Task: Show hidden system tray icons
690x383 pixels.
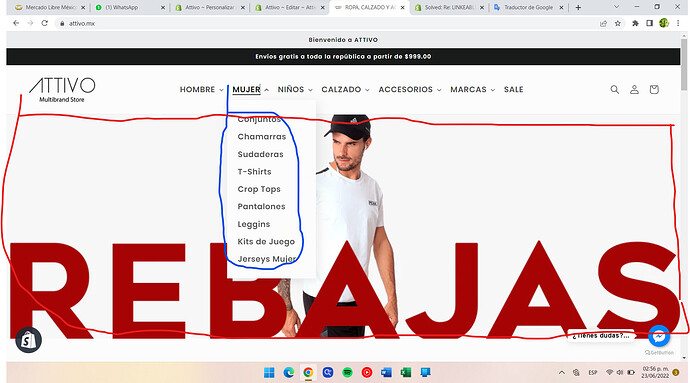Action: pyautogui.click(x=562, y=372)
